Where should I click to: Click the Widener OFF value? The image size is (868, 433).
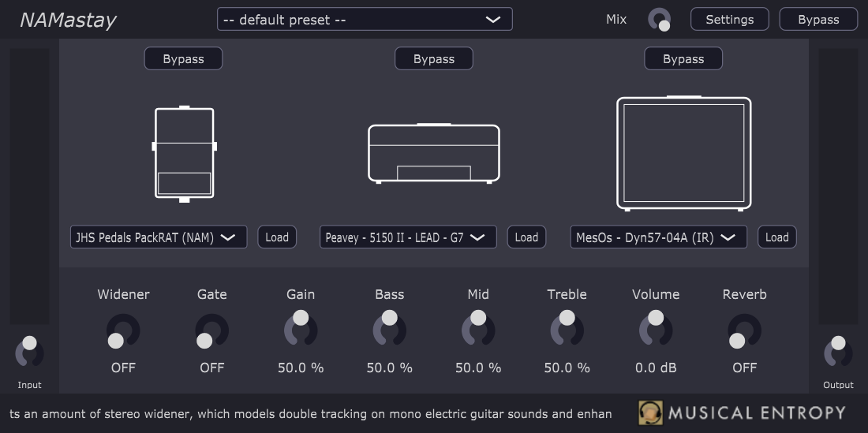click(123, 368)
